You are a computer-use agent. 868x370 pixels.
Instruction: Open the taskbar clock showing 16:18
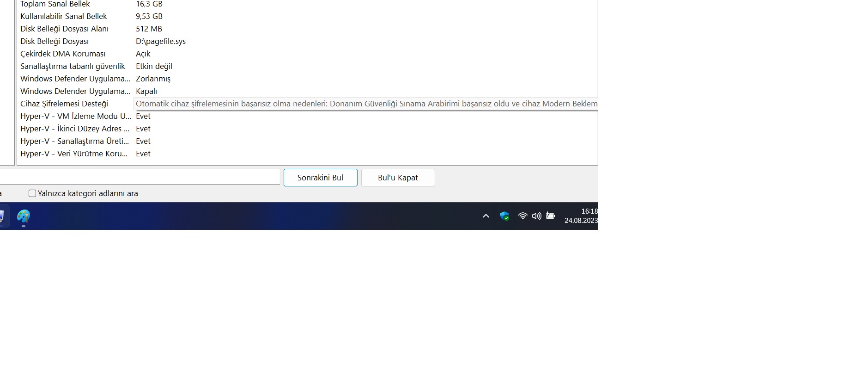click(581, 216)
